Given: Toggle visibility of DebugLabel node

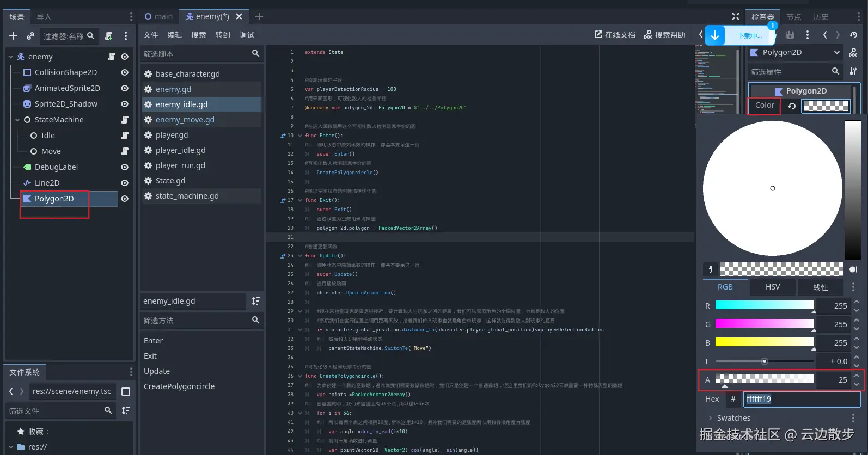Looking at the screenshot, I should [125, 167].
